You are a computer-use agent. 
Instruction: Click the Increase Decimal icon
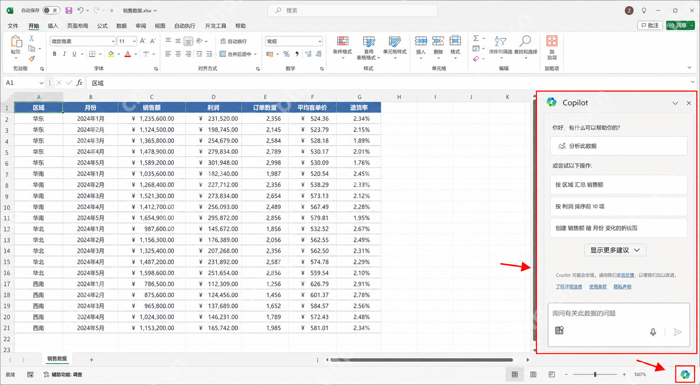308,54
